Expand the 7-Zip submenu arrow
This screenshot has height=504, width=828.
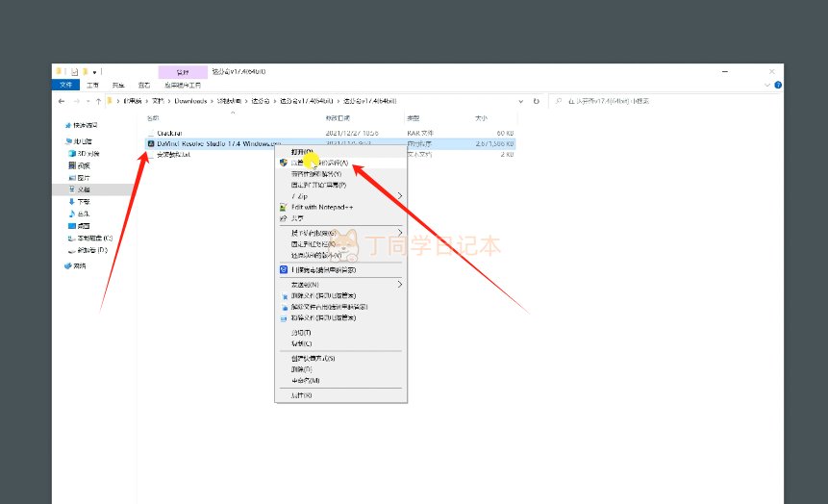click(399, 196)
